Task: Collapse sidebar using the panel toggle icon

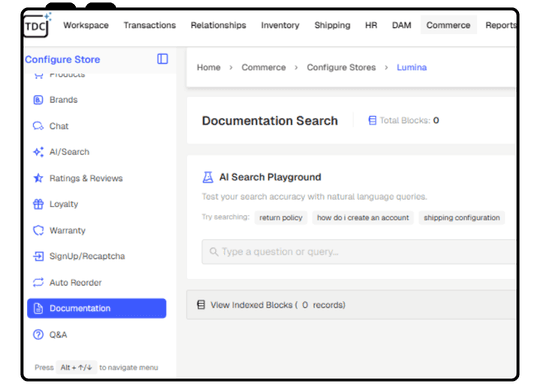Action: coord(163,59)
